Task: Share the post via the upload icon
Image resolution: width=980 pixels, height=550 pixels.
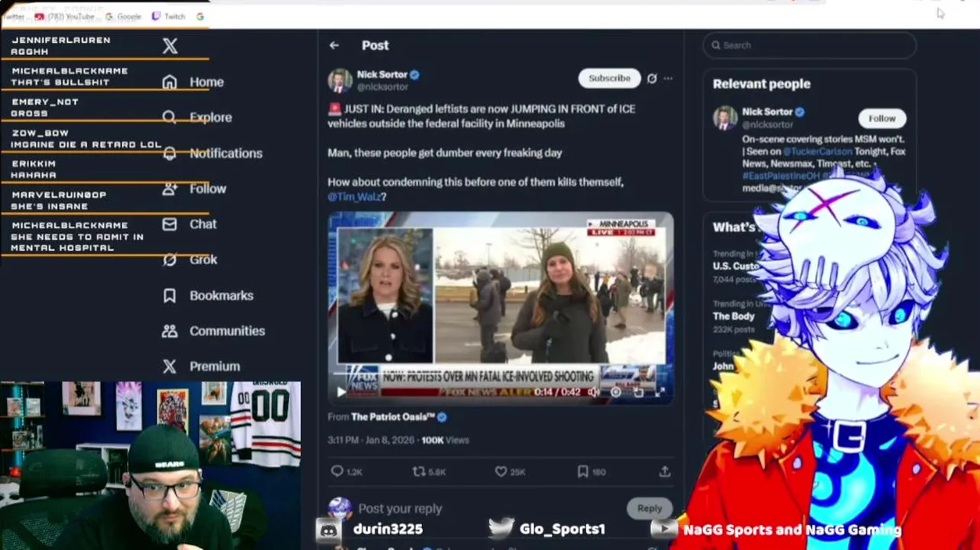Action: (x=666, y=472)
